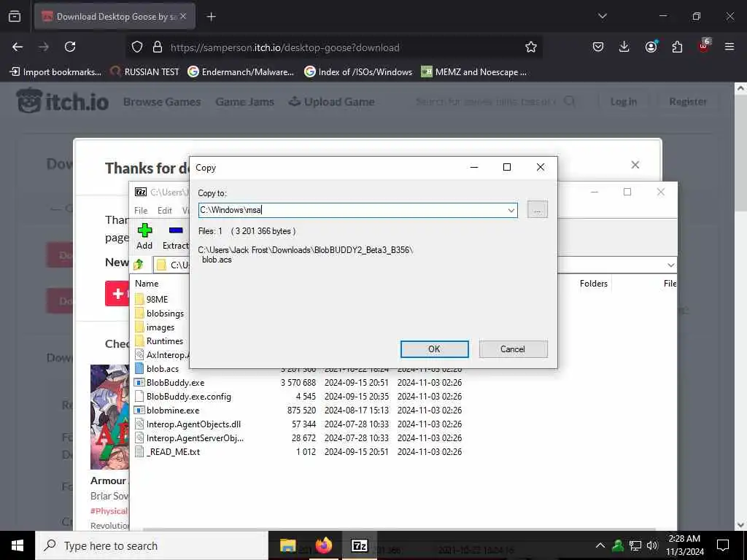Open the Windows notification center
The height and width of the screenshot is (560, 747).
pos(723,545)
